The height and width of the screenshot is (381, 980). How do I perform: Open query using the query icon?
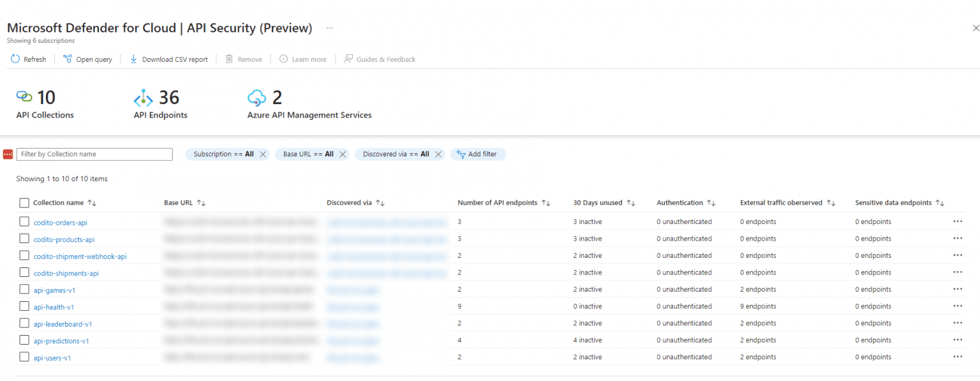(x=66, y=59)
